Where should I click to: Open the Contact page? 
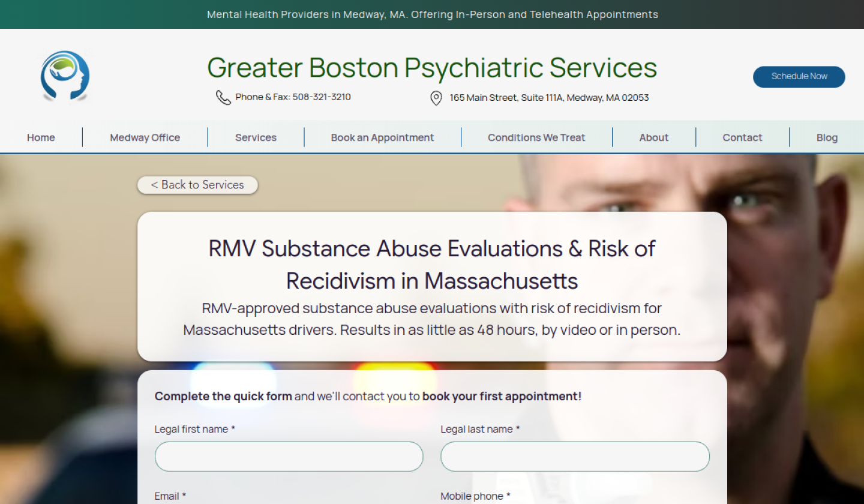click(x=742, y=137)
